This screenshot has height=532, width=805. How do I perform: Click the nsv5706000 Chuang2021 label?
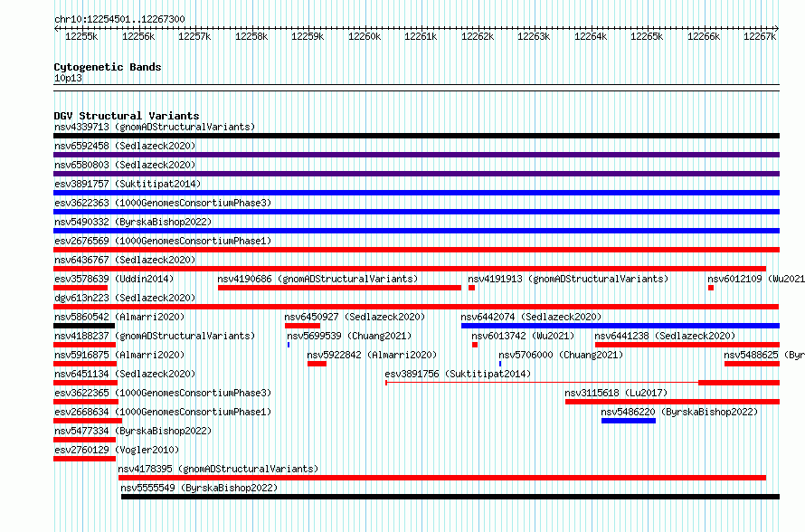pyautogui.click(x=561, y=355)
